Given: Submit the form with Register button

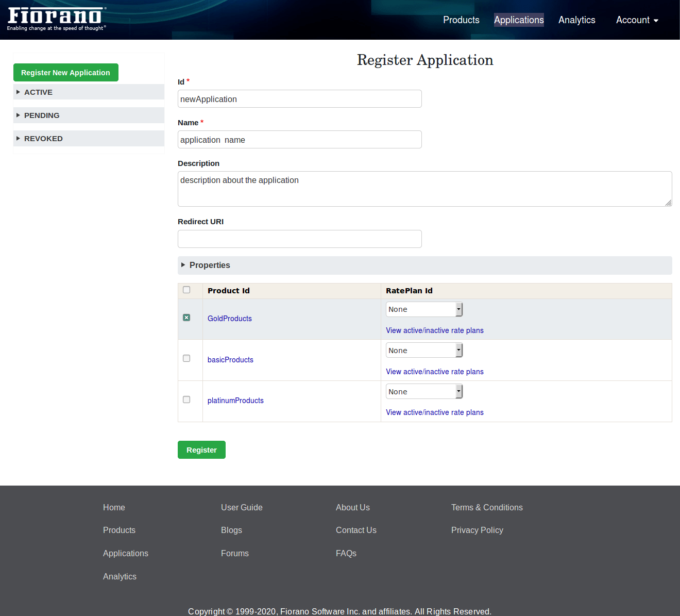Looking at the screenshot, I should coord(201,450).
